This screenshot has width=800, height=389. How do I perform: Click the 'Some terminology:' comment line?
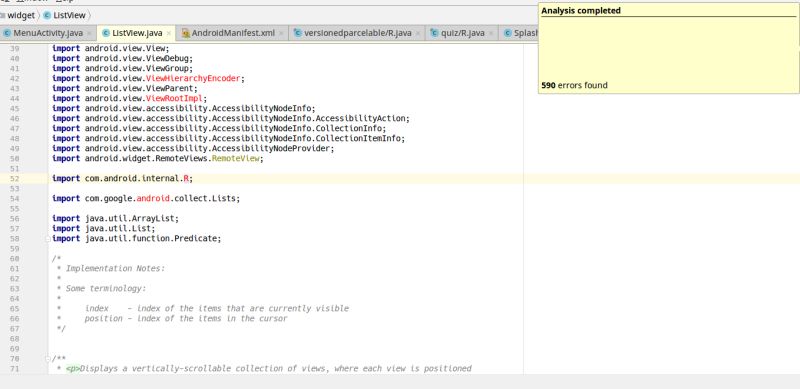(x=106, y=288)
